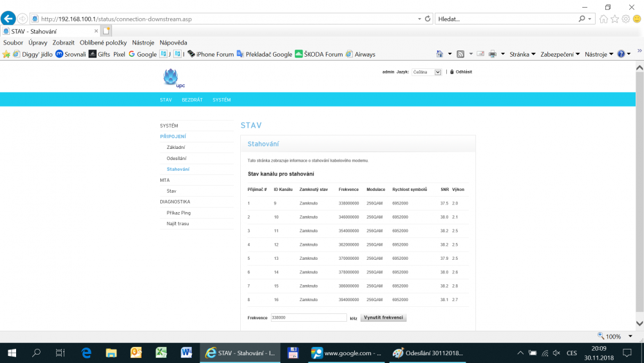Expand the Stránka command bar menu
Screen dimensions: 644x363
pos(522,54)
